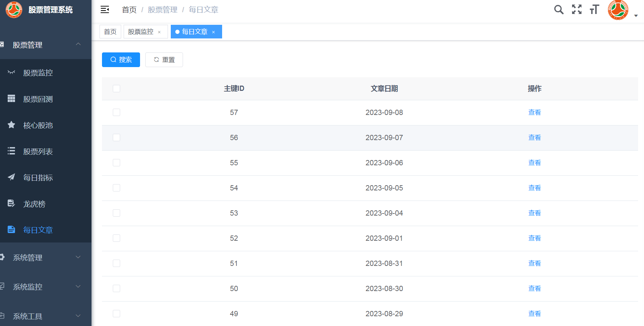View article dated 2023-09-06
The image size is (644, 326).
[x=534, y=163]
